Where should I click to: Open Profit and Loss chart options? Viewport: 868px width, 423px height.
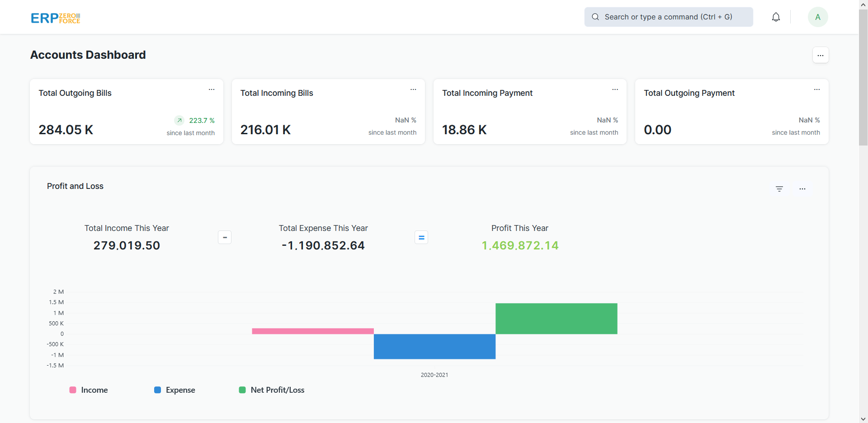802,189
